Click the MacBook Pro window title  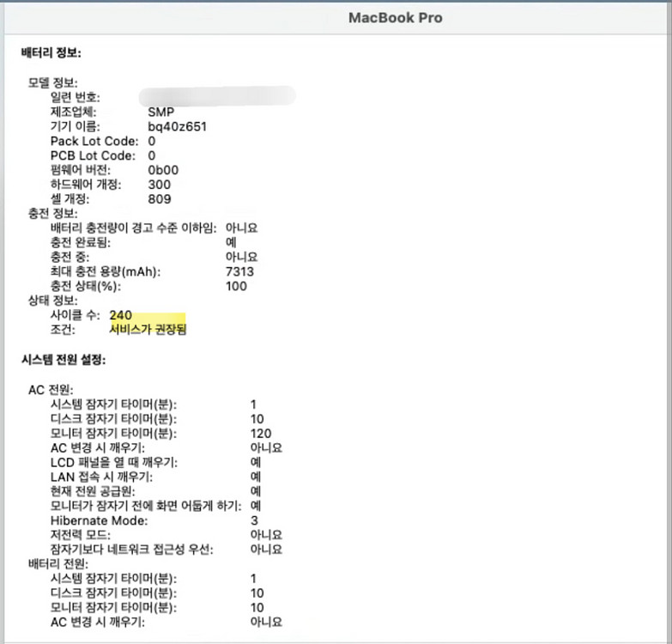pos(395,17)
